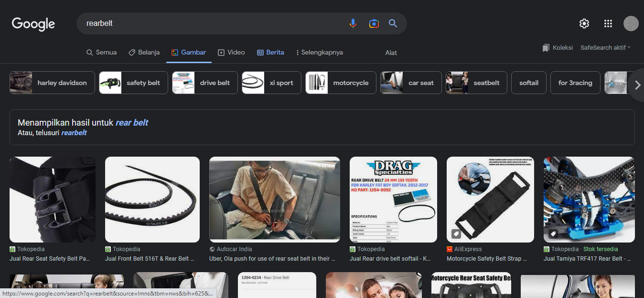Filter by softail chip
644x298 pixels.
click(x=529, y=83)
